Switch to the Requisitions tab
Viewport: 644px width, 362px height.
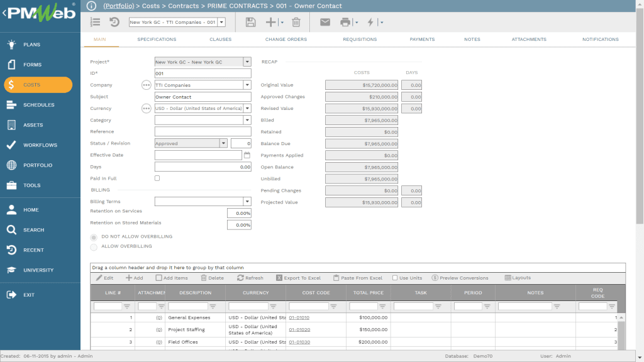coord(360,40)
